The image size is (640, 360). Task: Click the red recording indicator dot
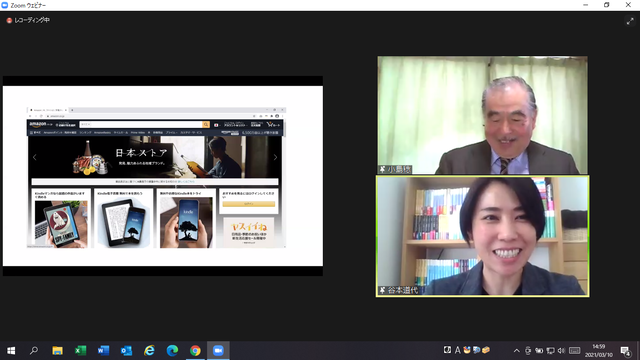click(x=9, y=20)
